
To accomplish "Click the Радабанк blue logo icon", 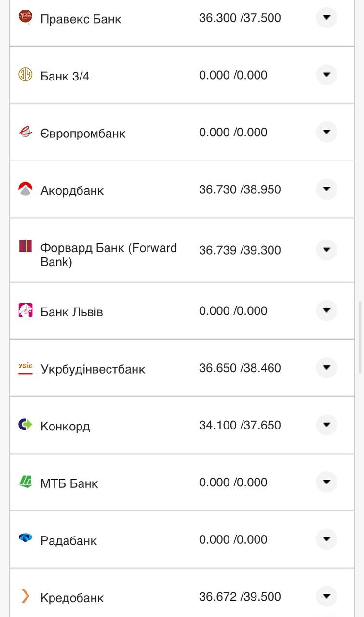I will (x=25, y=538).
